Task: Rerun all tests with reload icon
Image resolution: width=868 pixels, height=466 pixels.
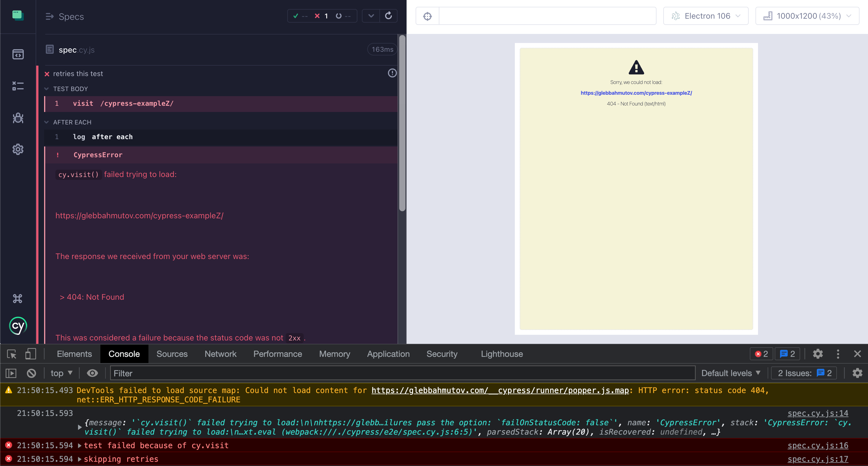Action: click(388, 16)
